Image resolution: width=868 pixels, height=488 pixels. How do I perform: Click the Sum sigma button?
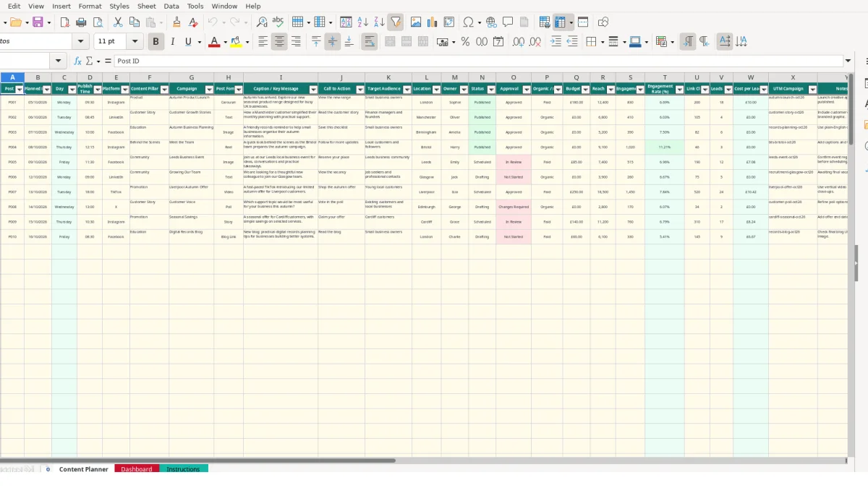pyautogui.click(x=90, y=61)
